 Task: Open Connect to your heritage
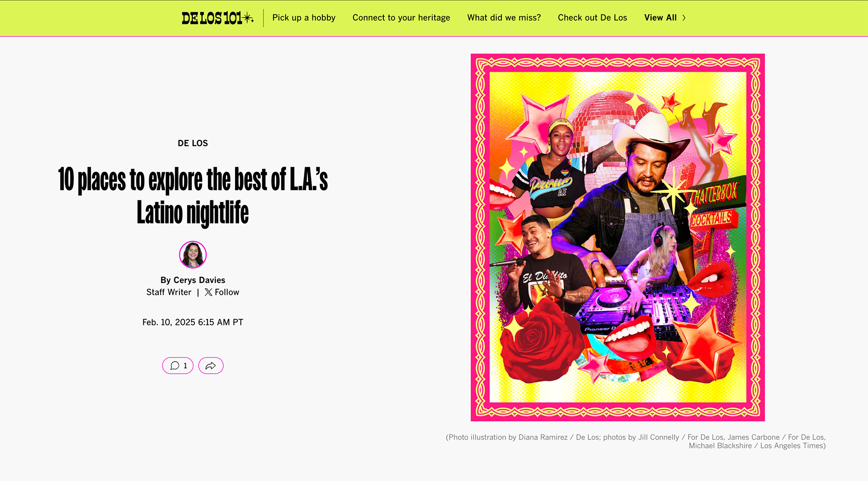pyautogui.click(x=401, y=18)
